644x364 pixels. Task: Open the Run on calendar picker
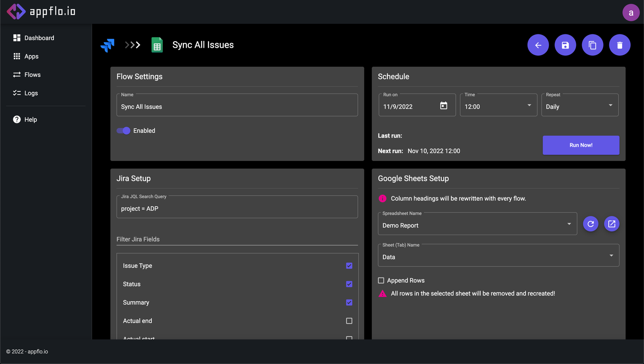[444, 106]
